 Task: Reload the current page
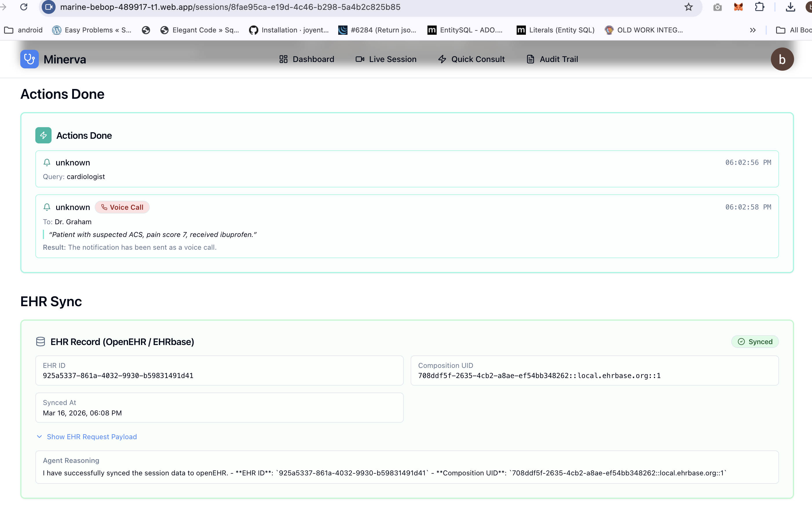pos(24,7)
